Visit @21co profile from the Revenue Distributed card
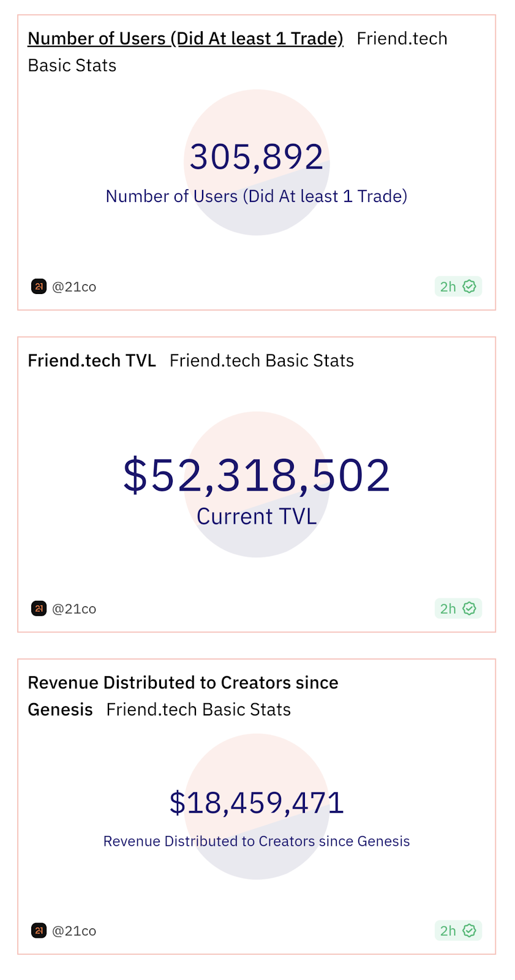515x980 pixels. pyautogui.click(x=74, y=931)
